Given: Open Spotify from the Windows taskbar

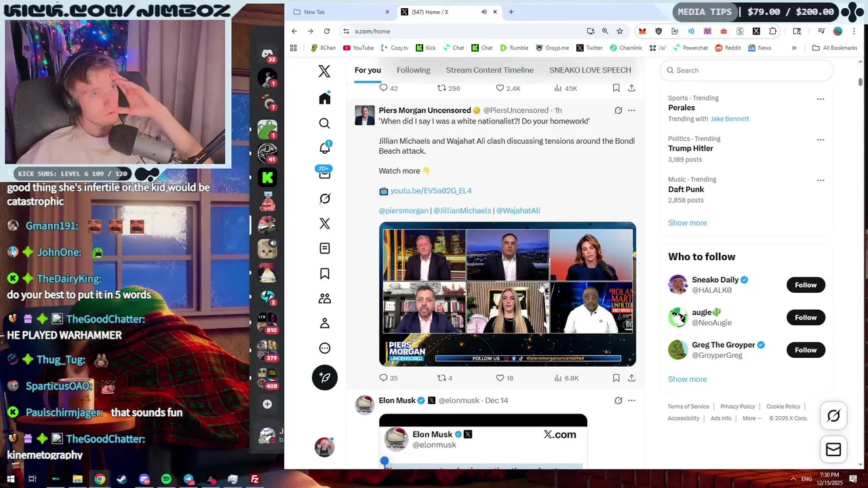Looking at the screenshot, I should point(166,479).
